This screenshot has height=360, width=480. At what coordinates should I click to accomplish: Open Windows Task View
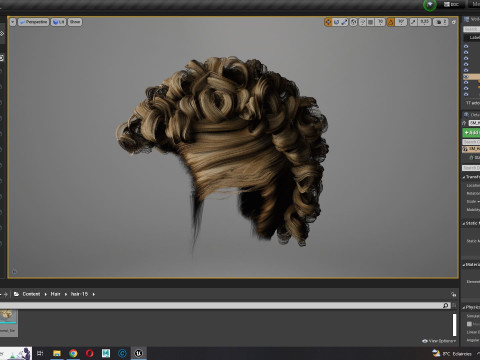coord(40,353)
